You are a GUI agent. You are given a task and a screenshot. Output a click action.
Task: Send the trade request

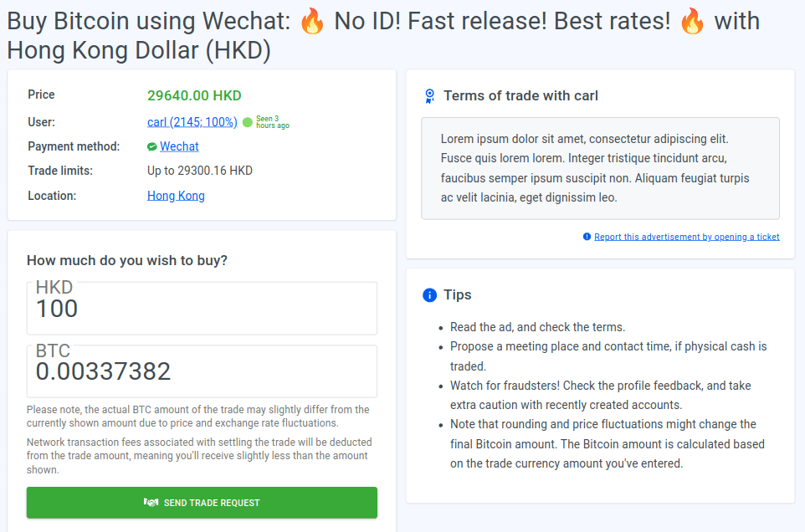coord(202,502)
